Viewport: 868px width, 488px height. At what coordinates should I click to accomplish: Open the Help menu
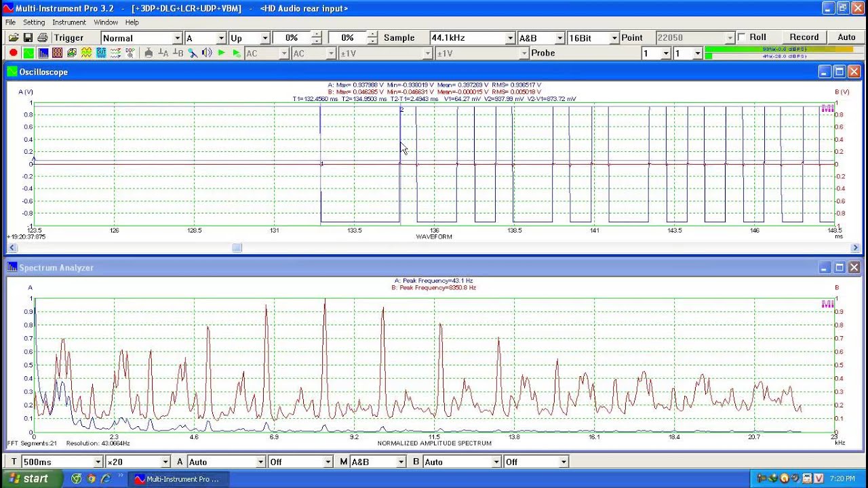pos(132,22)
